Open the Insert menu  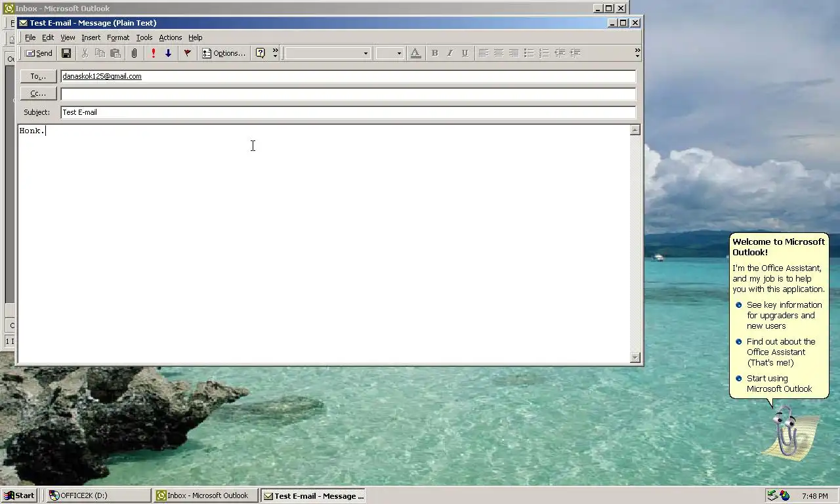(x=91, y=37)
